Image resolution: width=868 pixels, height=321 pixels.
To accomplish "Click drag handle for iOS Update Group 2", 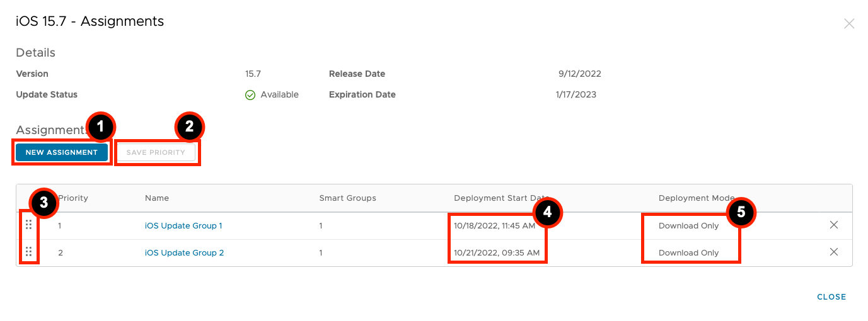I will (28, 252).
